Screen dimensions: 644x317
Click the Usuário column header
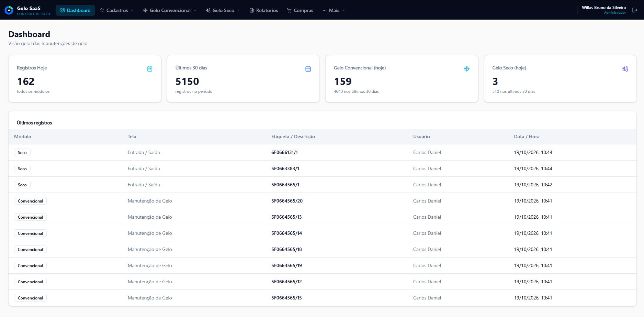point(421,136)
